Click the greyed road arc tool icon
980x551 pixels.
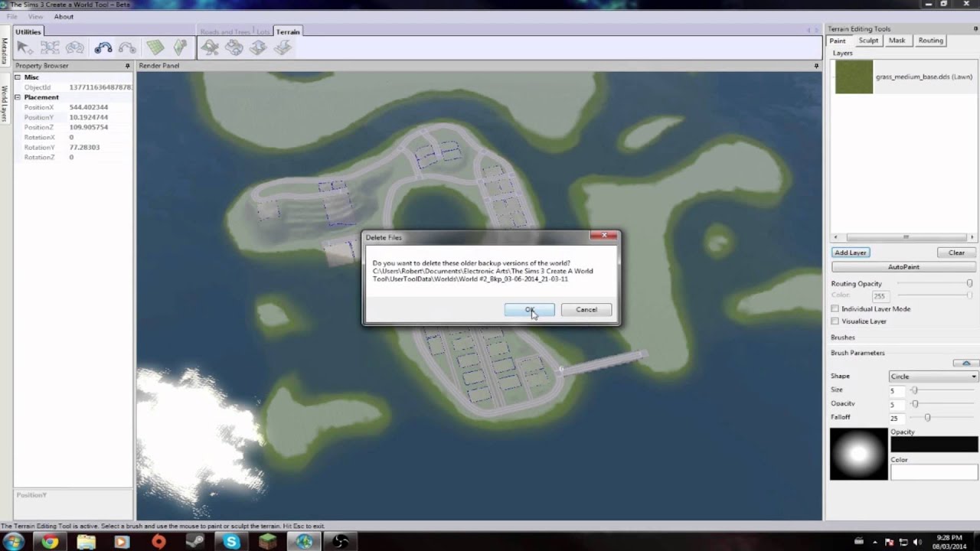pos(127,48)
